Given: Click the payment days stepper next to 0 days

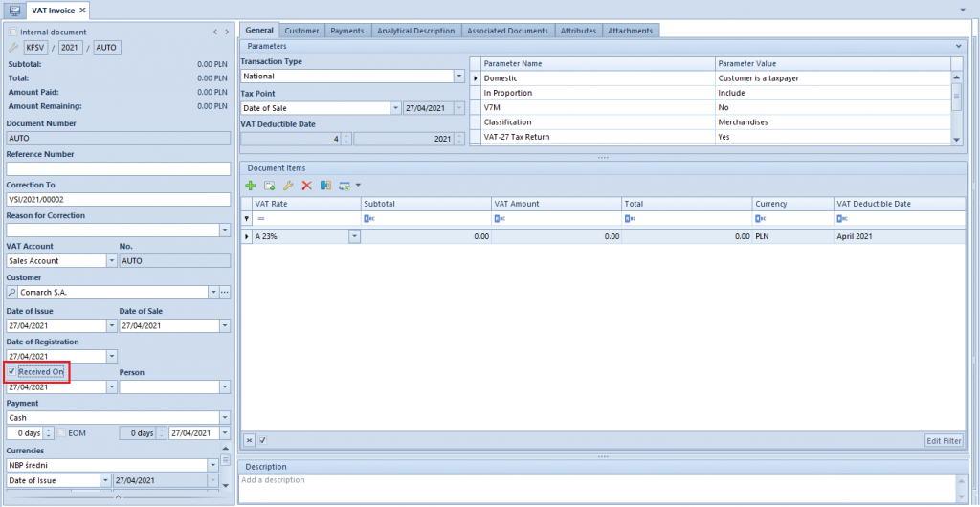Looking at the screenshot, I should click(x=50, y=433).
